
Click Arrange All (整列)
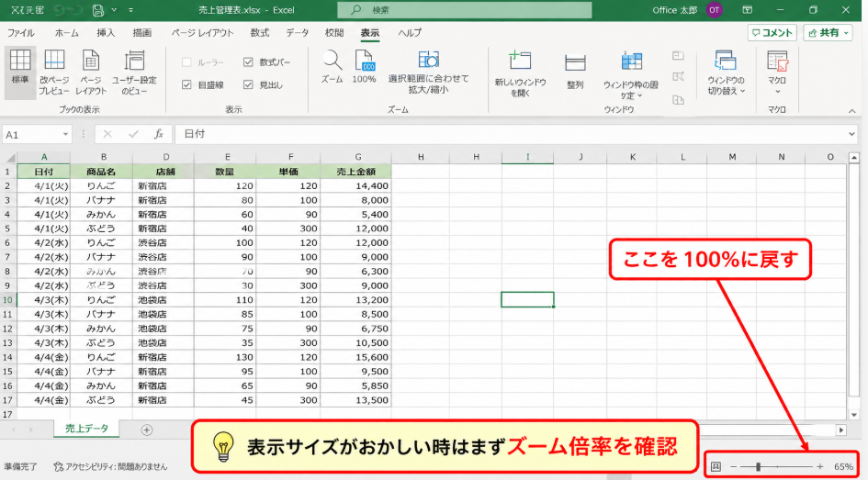click(575, 71)
